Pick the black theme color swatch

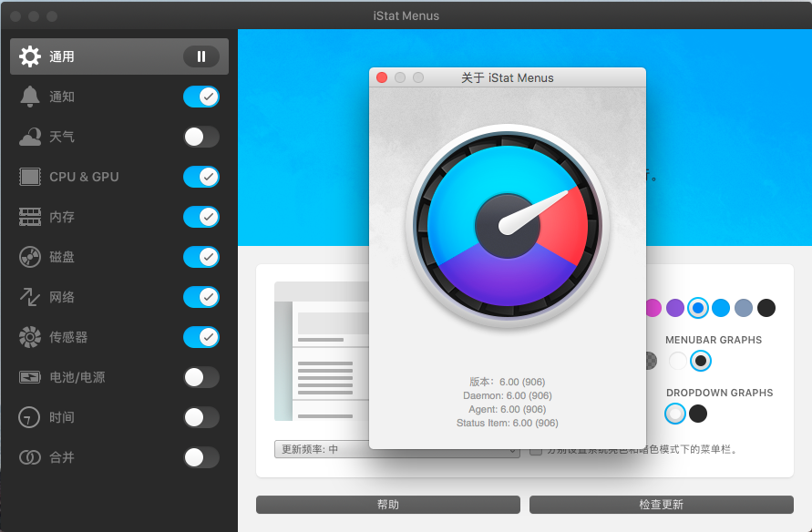(766, 308)
